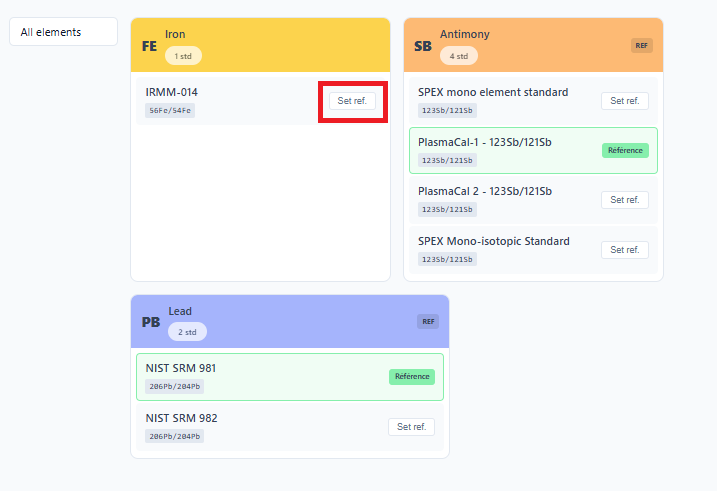Set PlasmaCal 2 as antimony reference
This screenshot has height=491, width=717.
624,200
